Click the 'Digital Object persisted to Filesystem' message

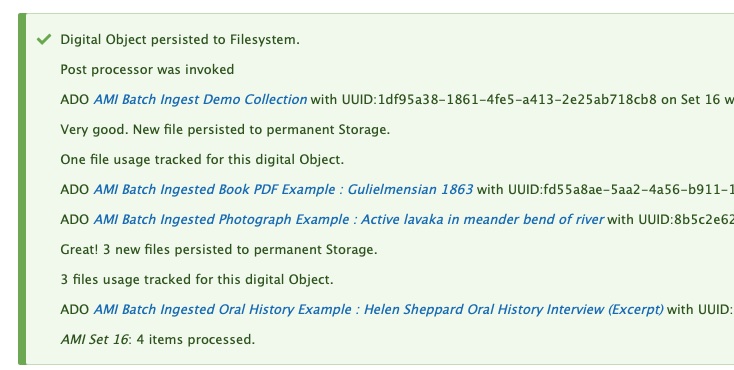(x=180, y=40)
